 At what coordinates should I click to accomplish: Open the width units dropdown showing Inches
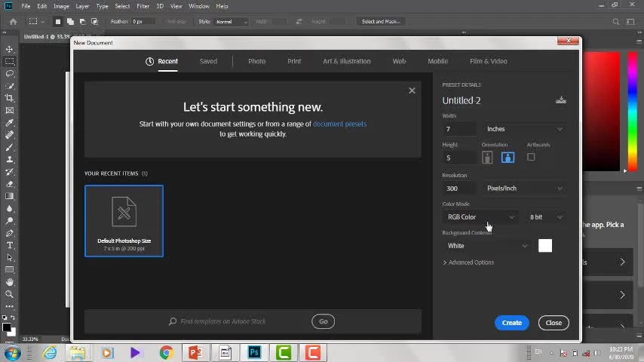click(524, 129)
